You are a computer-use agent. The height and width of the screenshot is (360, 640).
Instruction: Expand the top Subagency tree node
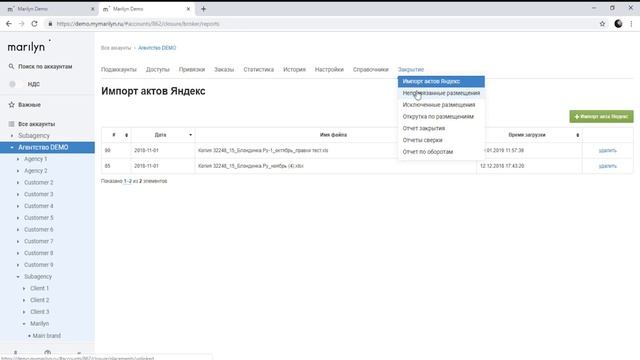click(x=12, y=136)
